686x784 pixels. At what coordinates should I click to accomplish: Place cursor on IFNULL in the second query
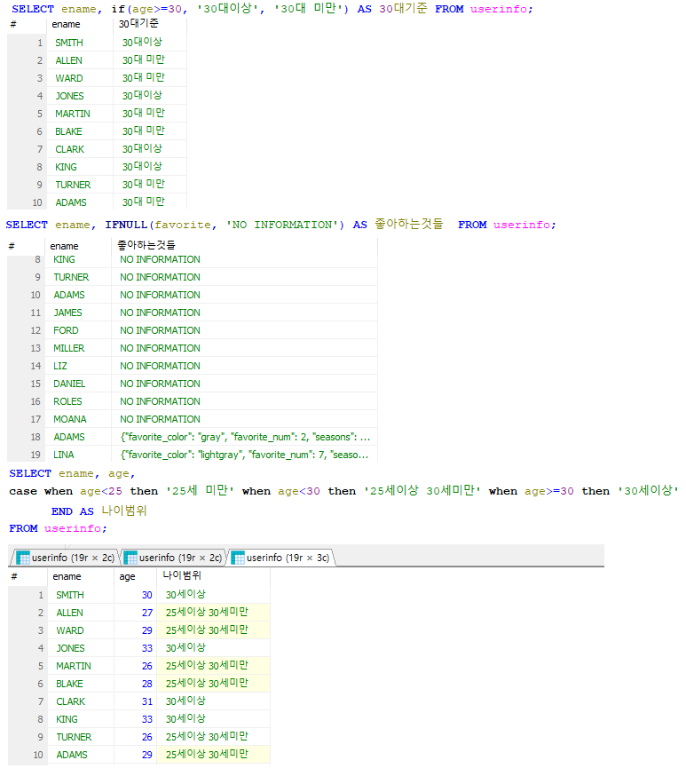coord(126,225)
